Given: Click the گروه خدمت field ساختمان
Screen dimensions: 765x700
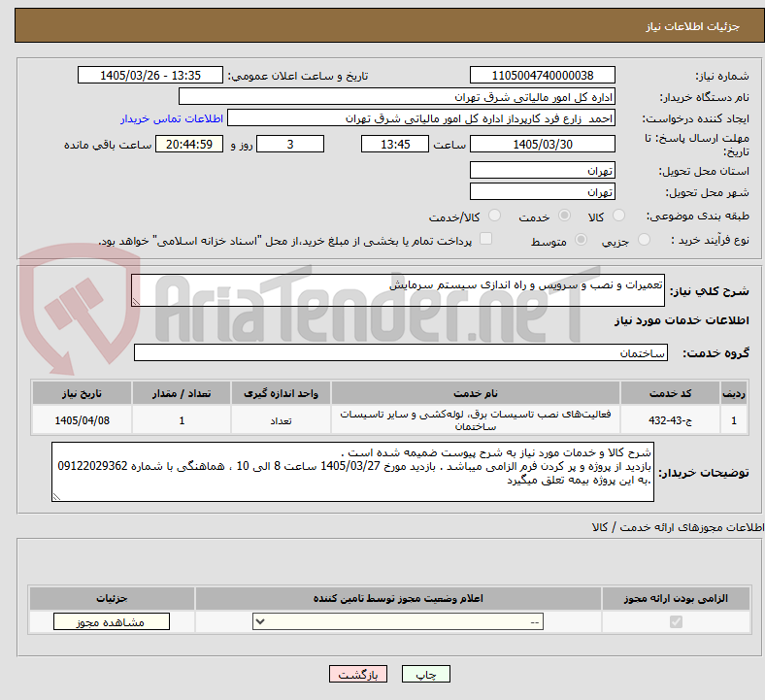Looking at the screenshot, I should 401,352.
